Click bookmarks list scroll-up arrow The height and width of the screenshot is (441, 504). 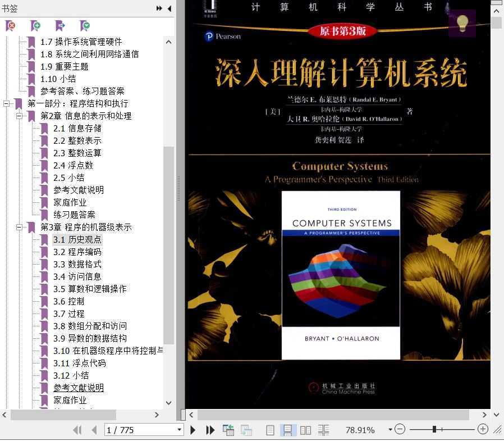[x=168, y=42]
